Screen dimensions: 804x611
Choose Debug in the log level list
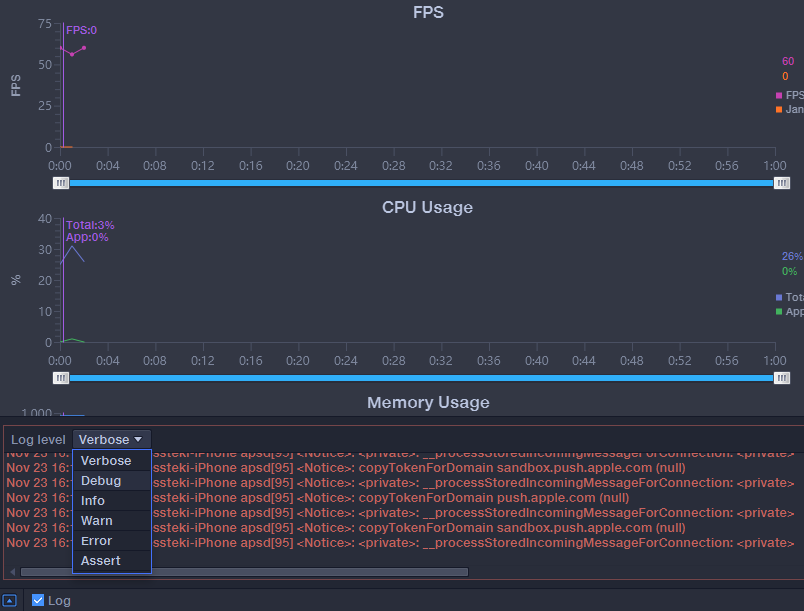tap(101, 481)
